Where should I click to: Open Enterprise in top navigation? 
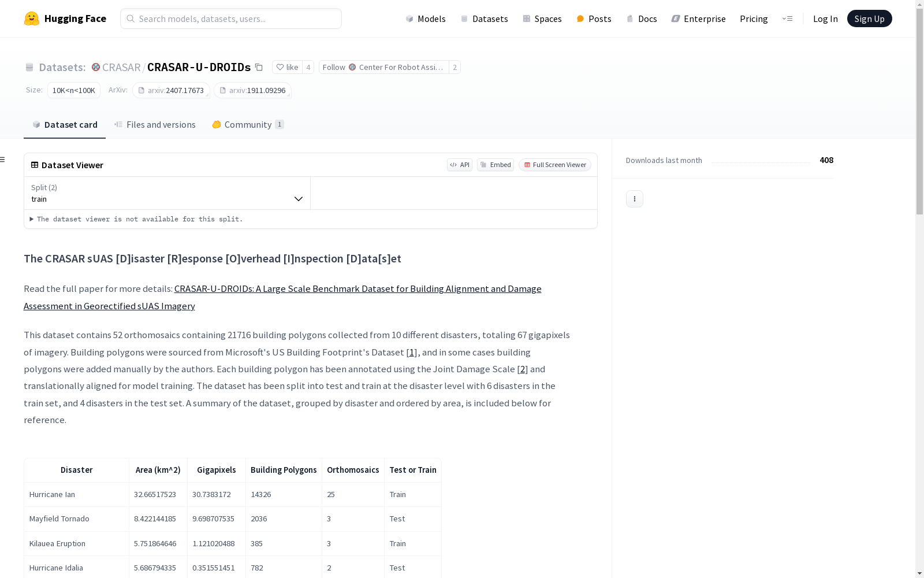coord(699,18)
